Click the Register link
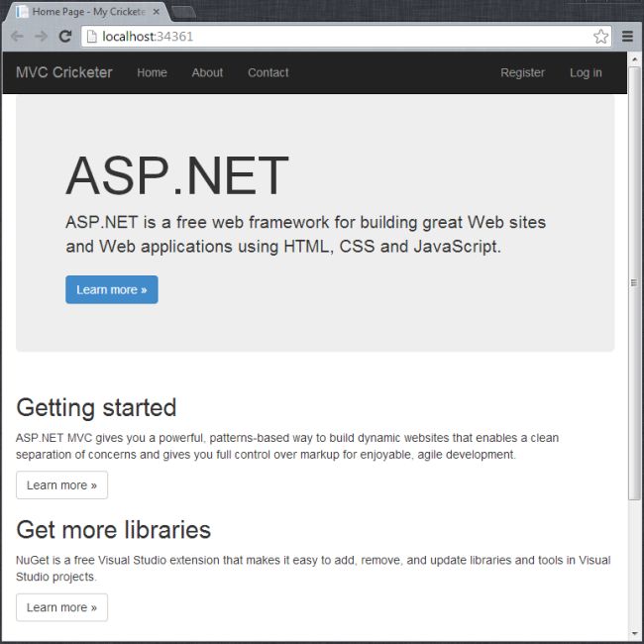This screenshot has height=644, width=644. (522, 72)
